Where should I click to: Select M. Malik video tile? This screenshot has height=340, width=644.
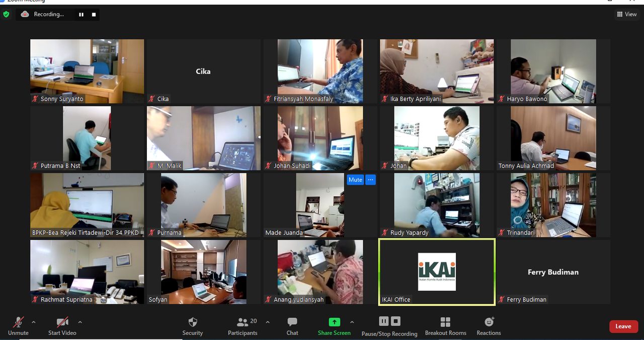(203, 138)
